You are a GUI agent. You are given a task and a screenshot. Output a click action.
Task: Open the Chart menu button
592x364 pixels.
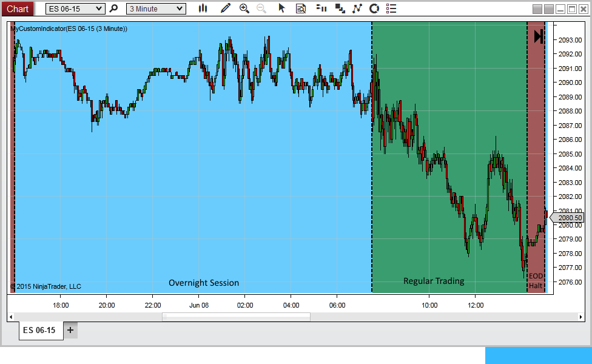click(x=18, y=8)
